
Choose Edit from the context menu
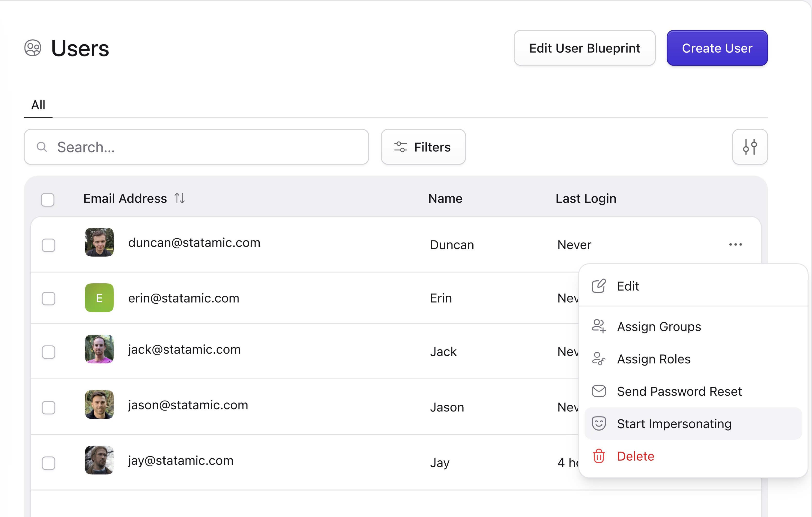tap(693, 286)
